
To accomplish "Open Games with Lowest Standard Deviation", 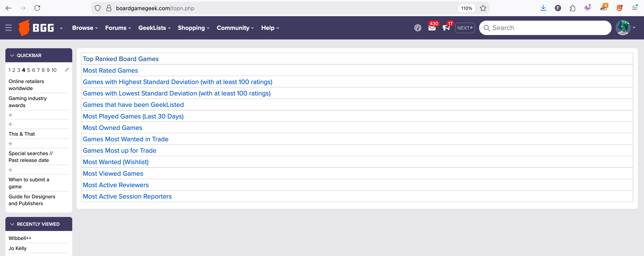I will 177,93.
